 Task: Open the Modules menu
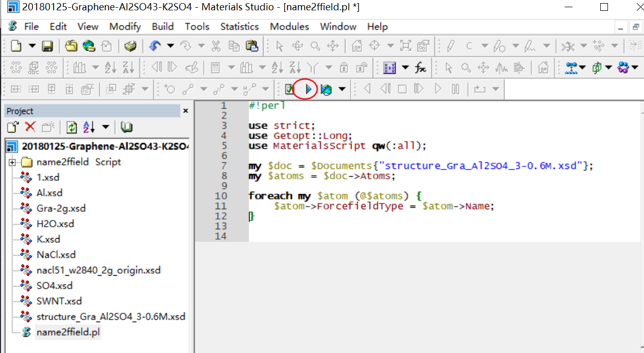[x=289, y=27]
